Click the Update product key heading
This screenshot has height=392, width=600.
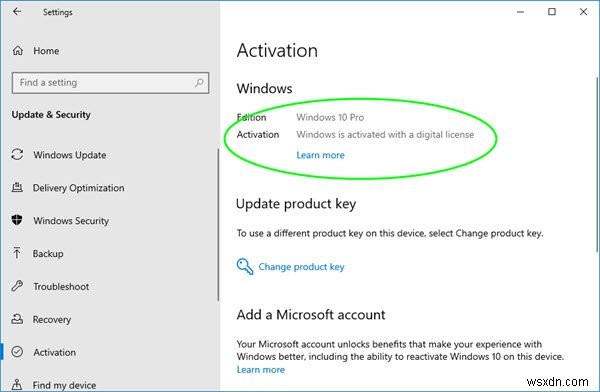point(296,204)
